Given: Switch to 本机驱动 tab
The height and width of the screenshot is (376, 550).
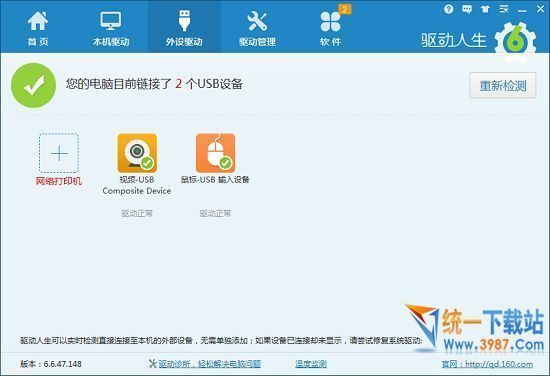Looking at the screenshot, I should [111, 28].
